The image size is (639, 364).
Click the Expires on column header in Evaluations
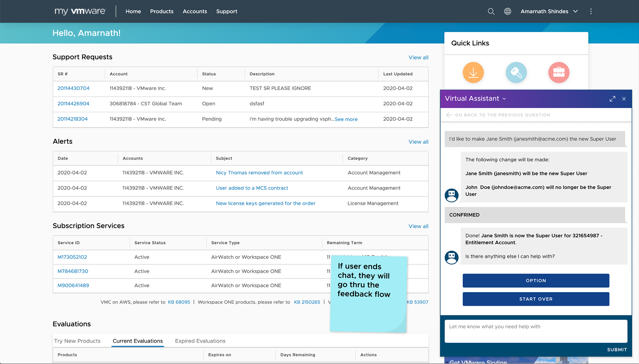click(x=220, y=355)
